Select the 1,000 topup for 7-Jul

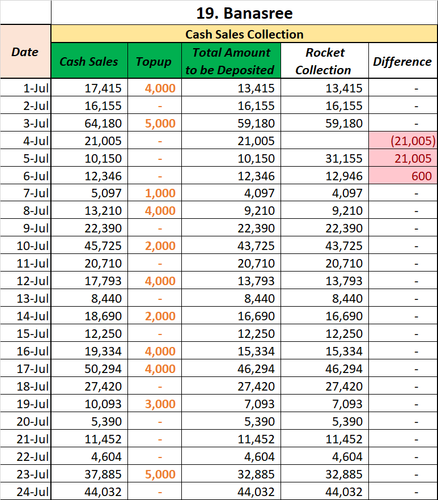click(154, 193)
